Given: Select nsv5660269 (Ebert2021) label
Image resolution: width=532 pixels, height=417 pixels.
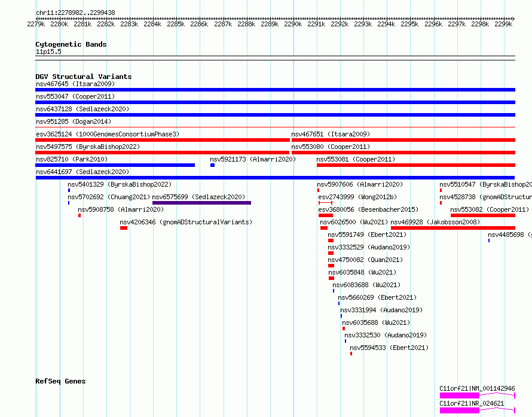Looking at the screenshot, I should pos(377,297).
